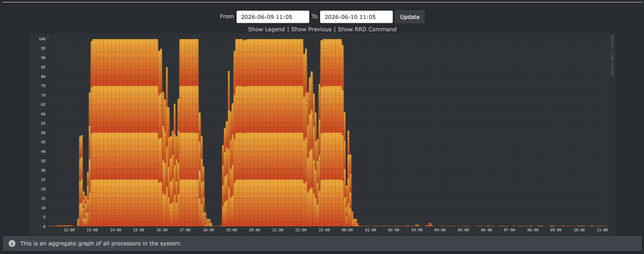Click the aggregate graph information message
This screenshot has height=254, width=644.
pyautogui.click(x=101, y=243)
